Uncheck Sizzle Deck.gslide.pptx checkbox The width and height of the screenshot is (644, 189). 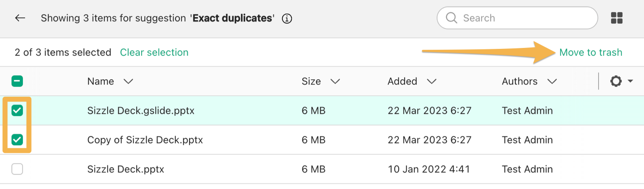coord(17,110)
